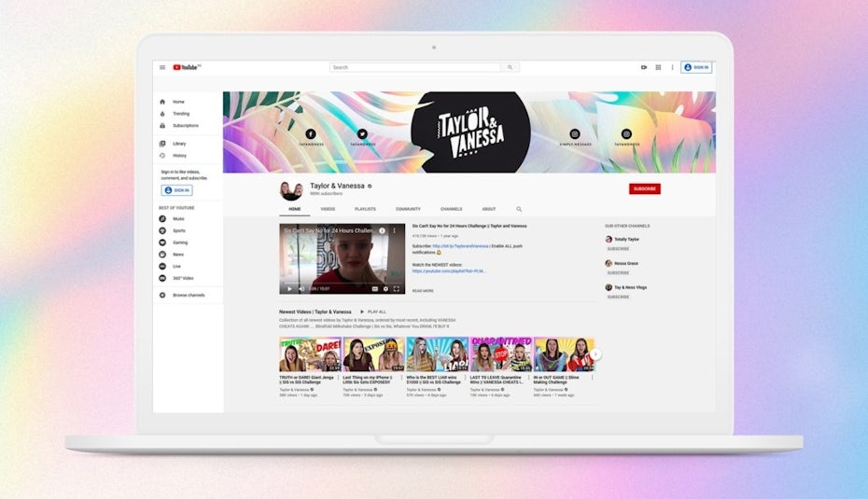
Task: Search within channel using magnifier icon
Action: tap(519, 209)
